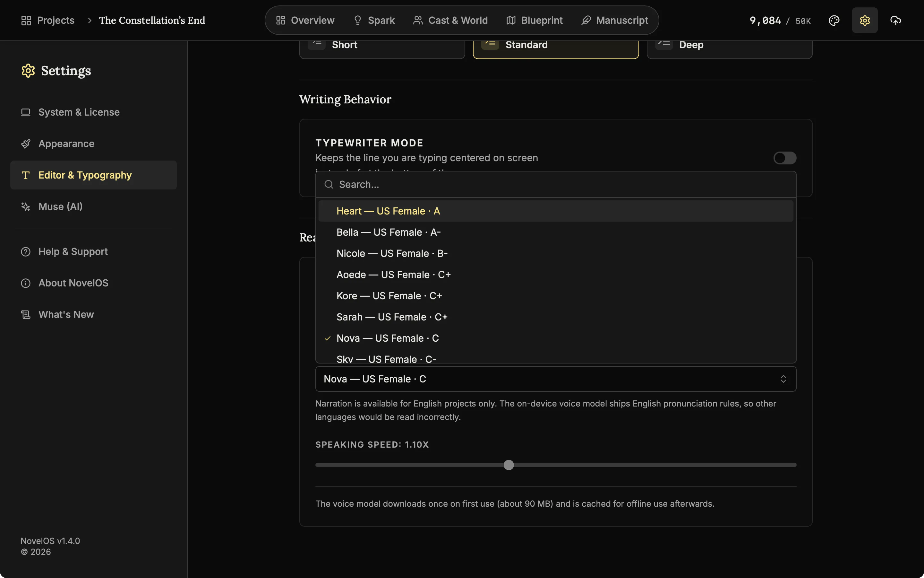The image size is (924, 578).
Task: Click the Projects grid icon
Action: [x=26, y=20]
